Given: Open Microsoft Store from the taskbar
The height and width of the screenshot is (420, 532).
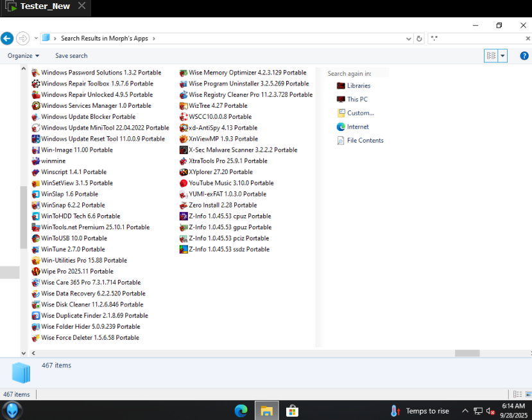Looking at the screenshot, I should tap(292, 411).
